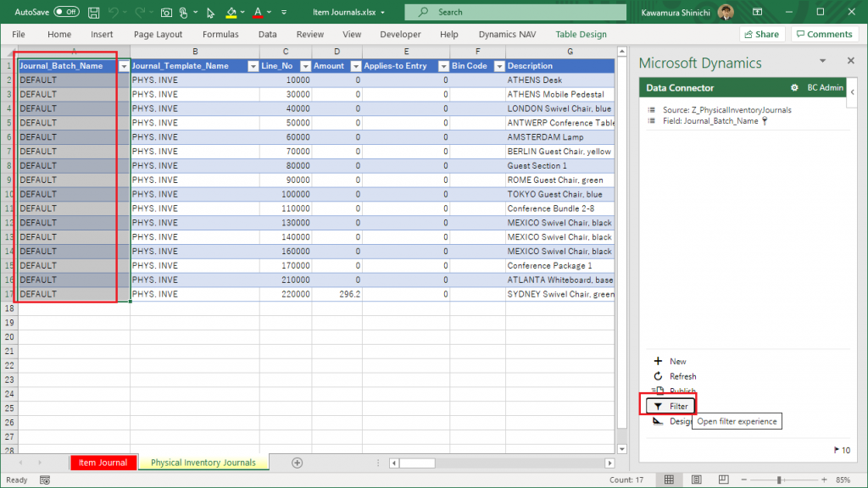Viewport: 868px width, 488px height.
Task: Switch to the Item Journal sheet tab
Action: pyautogui.click(x=103, y=463)
